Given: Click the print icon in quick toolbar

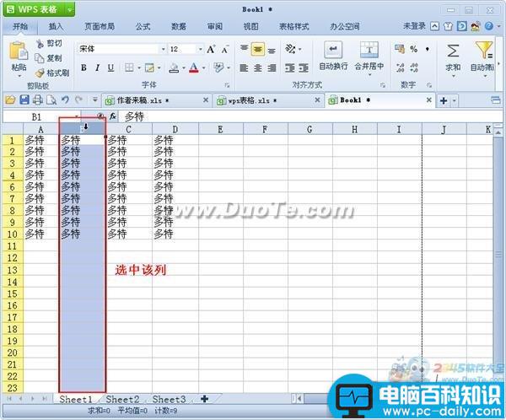Looking at the screenshot, I should click(38, 100).
